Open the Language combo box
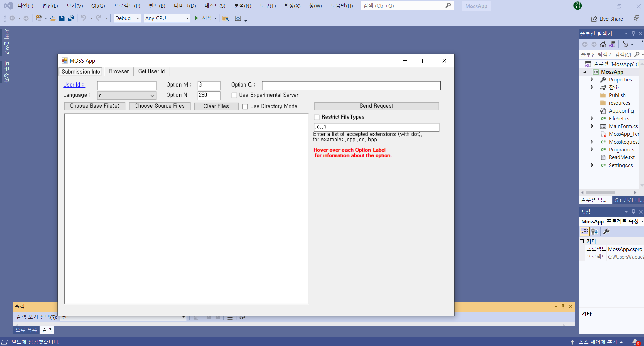Image resolution: width=644 pixels, height=346 pixels. click(x=126, y=96)
